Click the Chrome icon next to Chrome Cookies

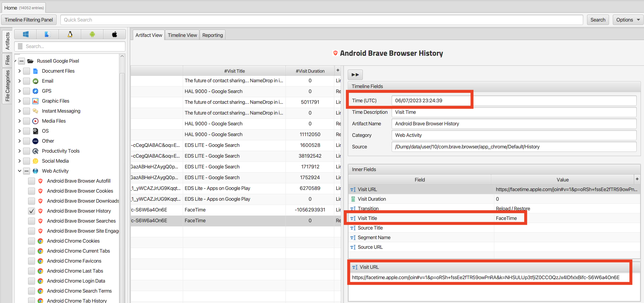pos(40,241)
